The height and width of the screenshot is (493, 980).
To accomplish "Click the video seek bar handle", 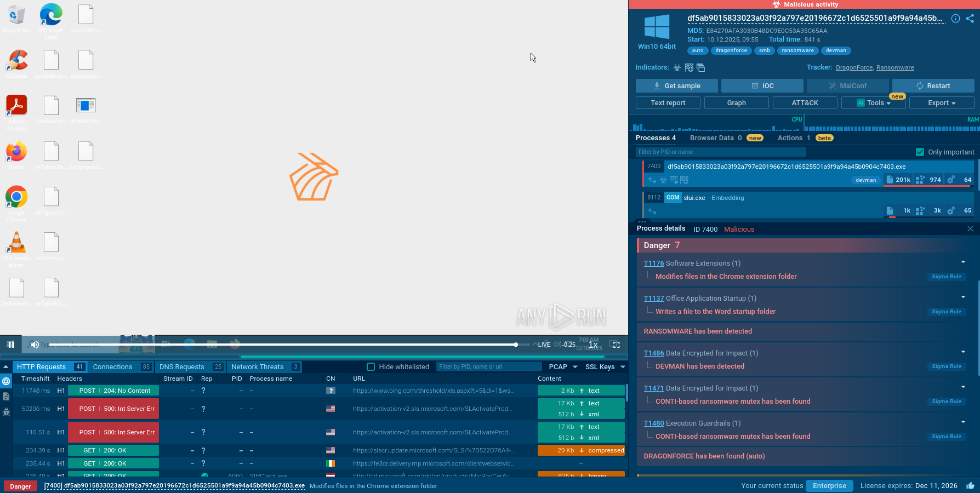I will click(516, 345).
